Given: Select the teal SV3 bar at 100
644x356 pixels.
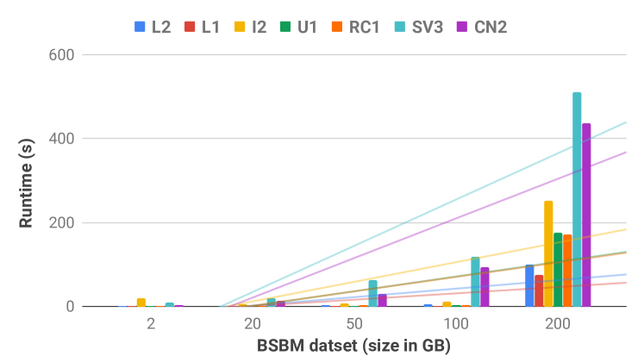Looking at the screenshot, I should click(x=475, y=282).
